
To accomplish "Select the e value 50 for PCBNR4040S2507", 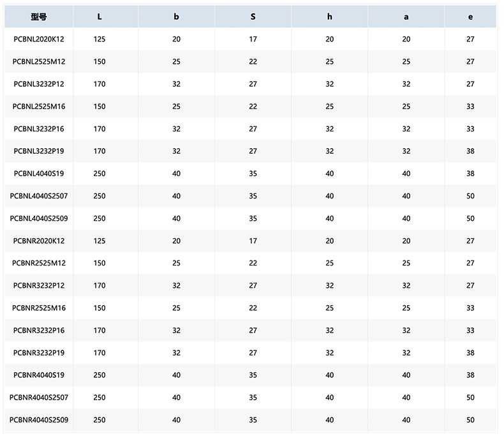I will (470, 398).
